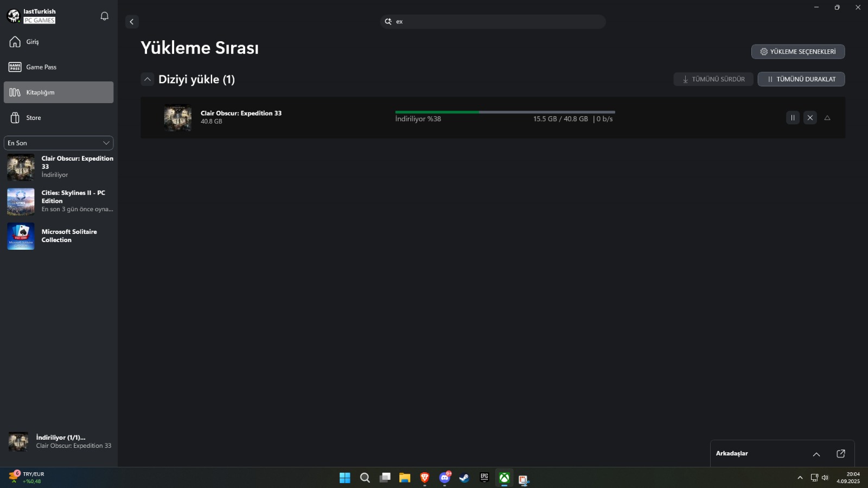This screenshot has width=868, height=488.
Task: Go to Giriş home page
Action: point(59,42)
